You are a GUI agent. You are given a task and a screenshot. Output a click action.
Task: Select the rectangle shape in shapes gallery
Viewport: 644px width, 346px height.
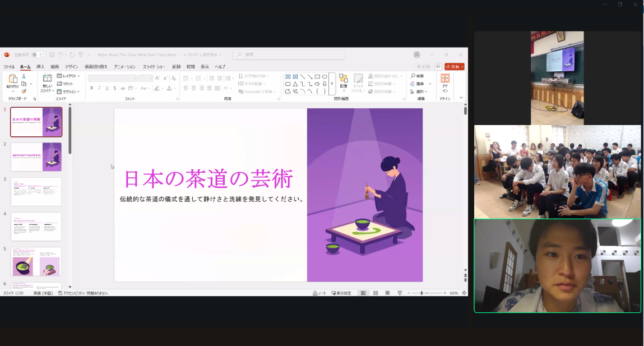317,77
